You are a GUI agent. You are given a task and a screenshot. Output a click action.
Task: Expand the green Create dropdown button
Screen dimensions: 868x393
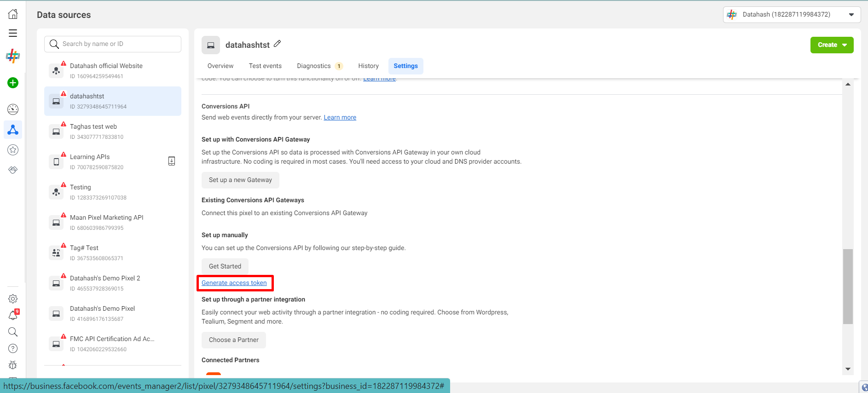coord(832,45)
